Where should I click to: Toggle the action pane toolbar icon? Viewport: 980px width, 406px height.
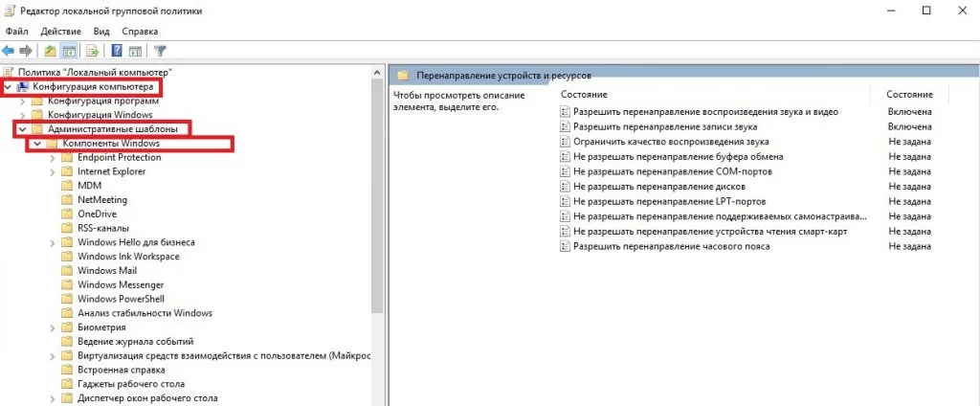[x=135, y=51]
